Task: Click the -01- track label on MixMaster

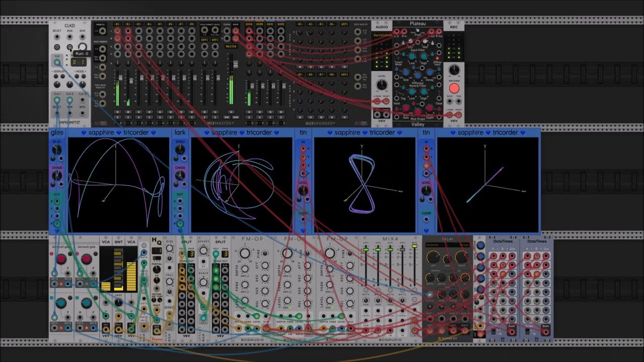Action: click(117, 24)
